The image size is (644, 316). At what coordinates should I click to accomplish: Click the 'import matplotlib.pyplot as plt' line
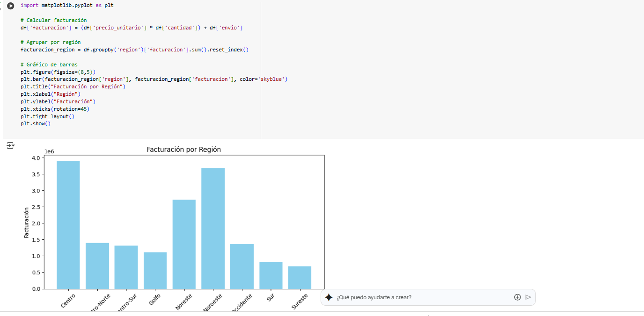pyautogui.click(x=67, y=6)
